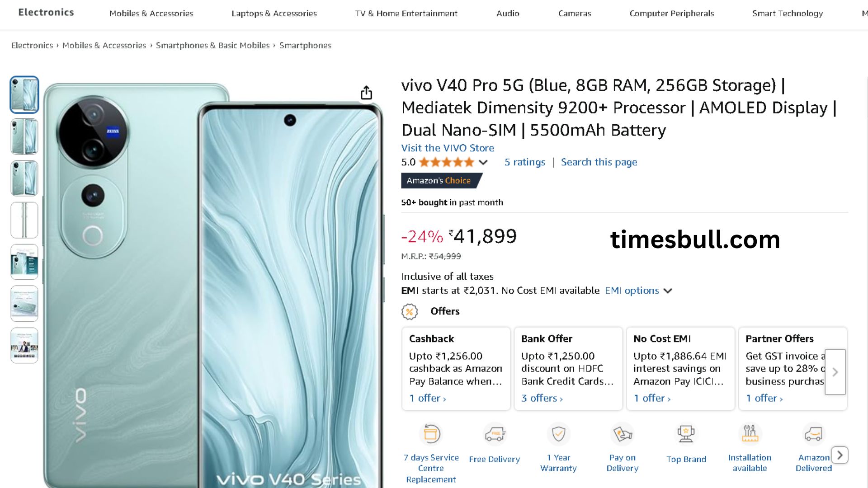Open the Cameras category tab
Screen dimensions: 868x488
pyautogui.click(x=574, y=14)
